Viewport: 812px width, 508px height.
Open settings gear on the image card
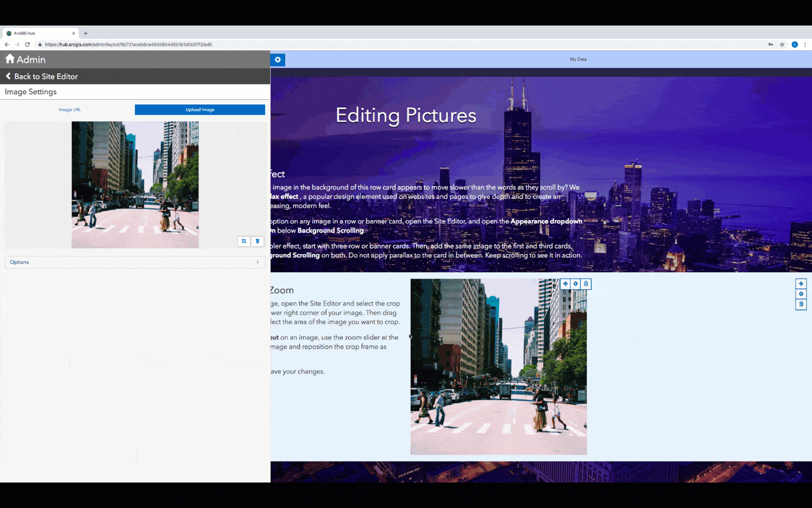click(576, 284)
